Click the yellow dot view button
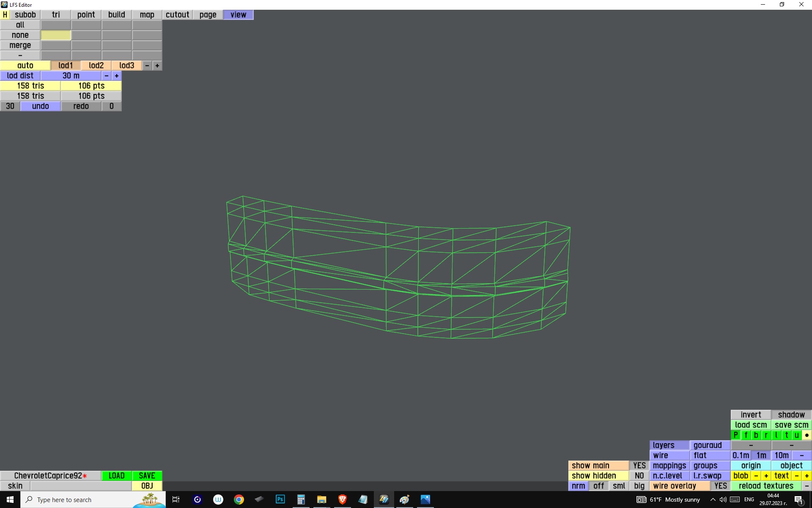Image resolution: width=812 pixels, height=508 pixels. [x=807, y=435]
